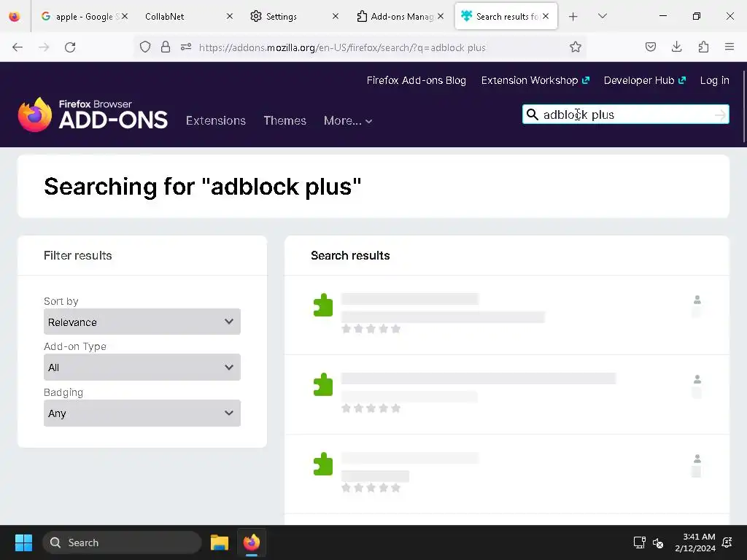747x560 pixels.
Task: Open a new tab with plus button
Action: [573, 17]
